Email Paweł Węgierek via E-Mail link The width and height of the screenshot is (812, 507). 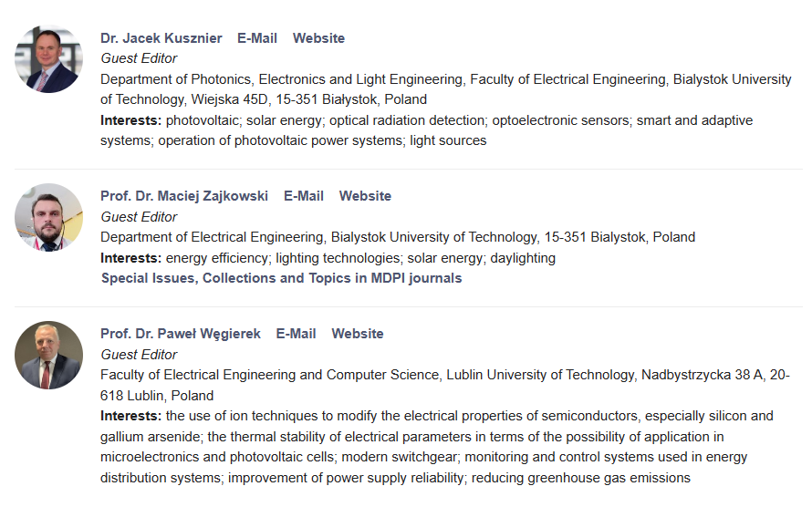[297, 334]
